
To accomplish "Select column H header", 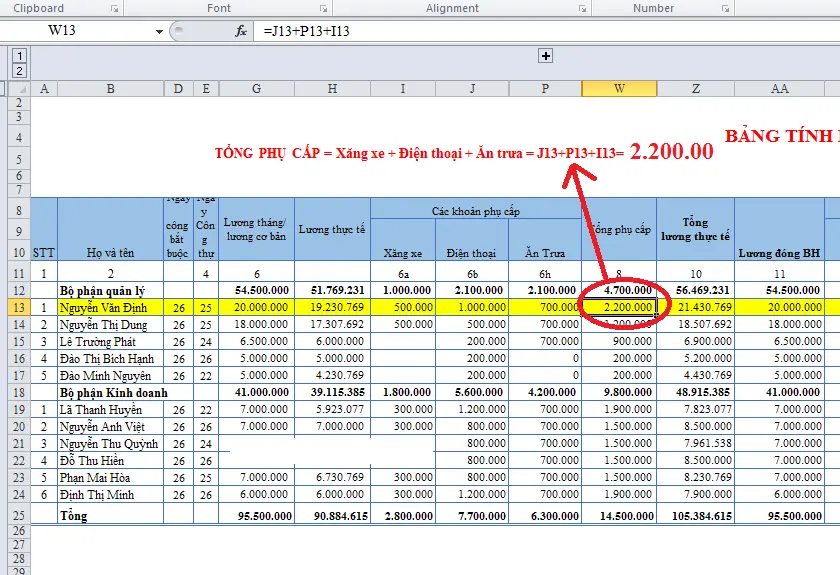I will point(332,88).
